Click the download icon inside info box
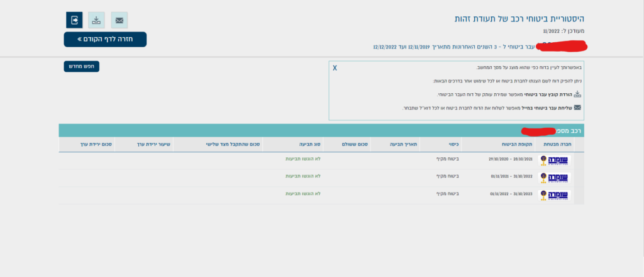 577,94
